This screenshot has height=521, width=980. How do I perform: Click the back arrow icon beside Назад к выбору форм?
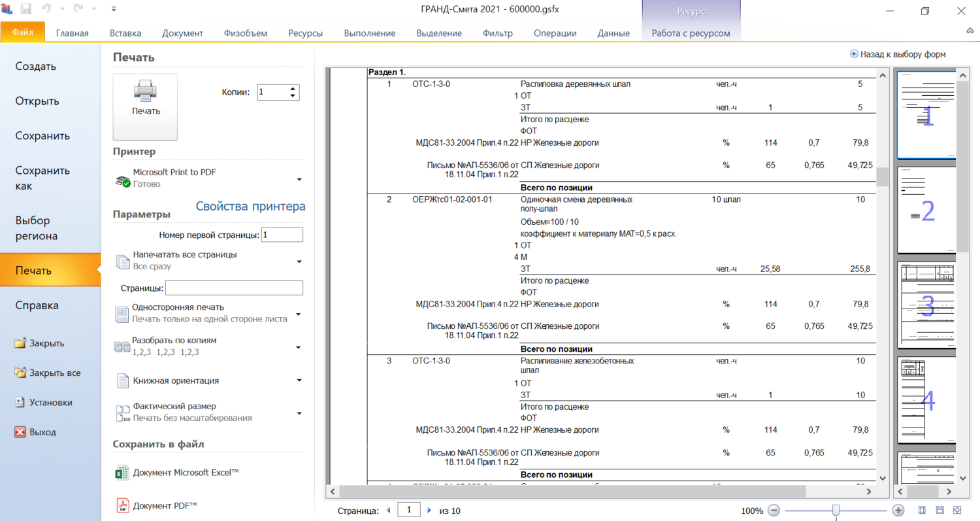[854, 54]
